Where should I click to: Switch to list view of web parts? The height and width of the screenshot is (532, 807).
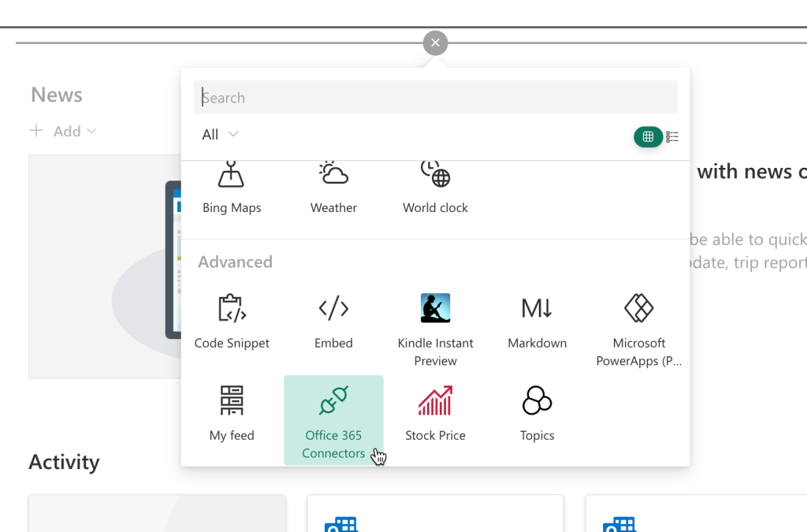click(672, 136)
